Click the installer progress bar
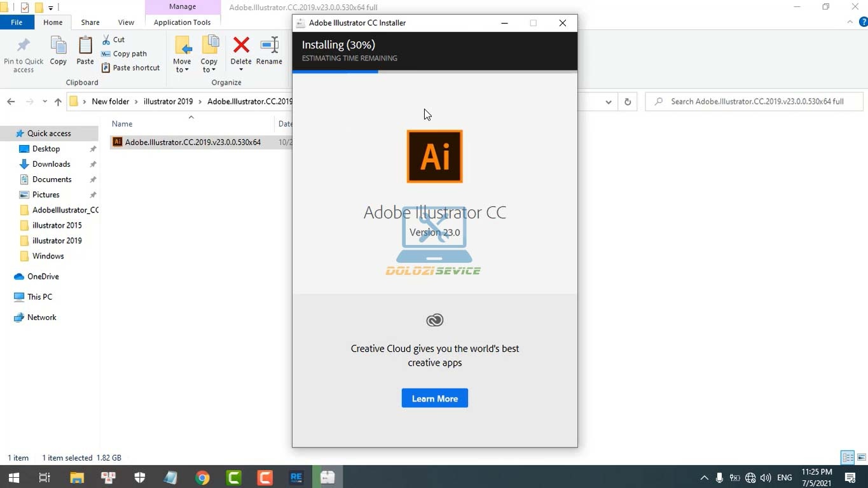The height and width of the screenshot is (488, 868). coord(434,72)
